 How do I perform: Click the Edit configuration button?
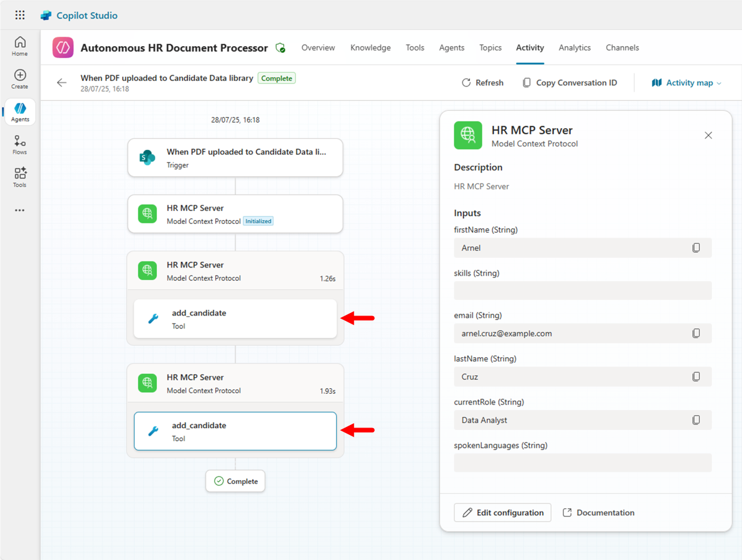click(502, 513)
